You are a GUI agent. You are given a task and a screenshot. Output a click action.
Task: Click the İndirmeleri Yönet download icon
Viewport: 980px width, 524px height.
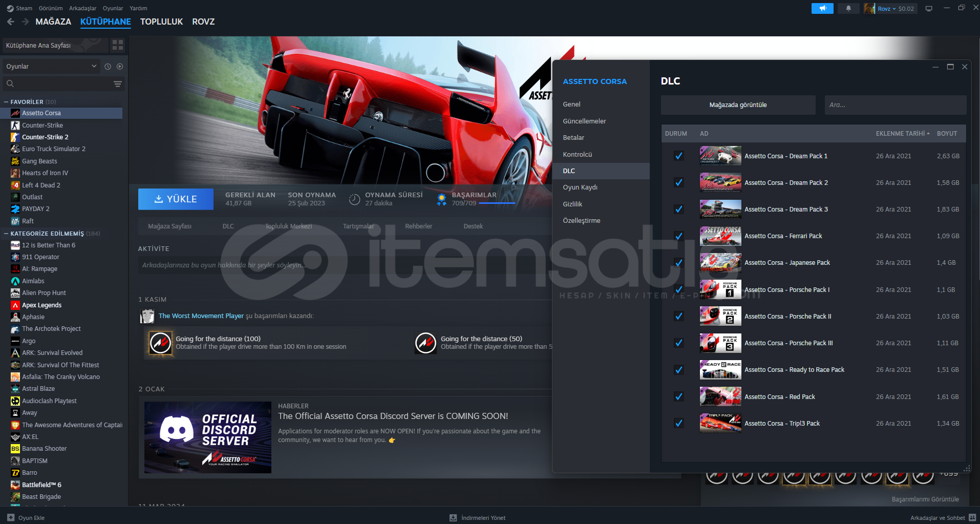453,518
